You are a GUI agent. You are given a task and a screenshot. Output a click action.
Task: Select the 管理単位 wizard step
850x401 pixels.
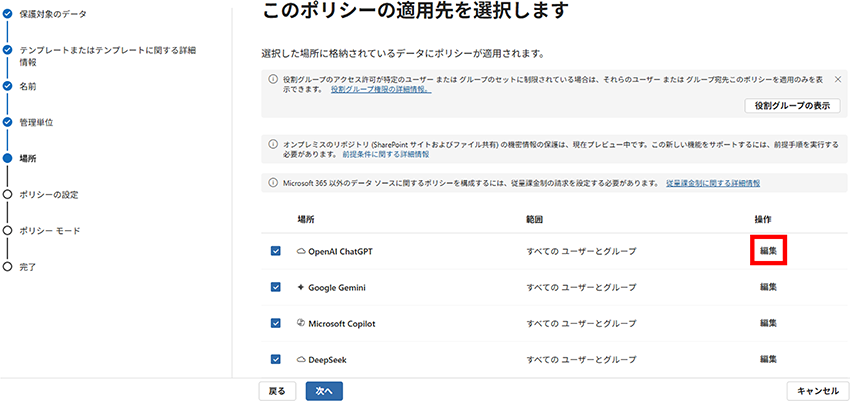point(36,122)
